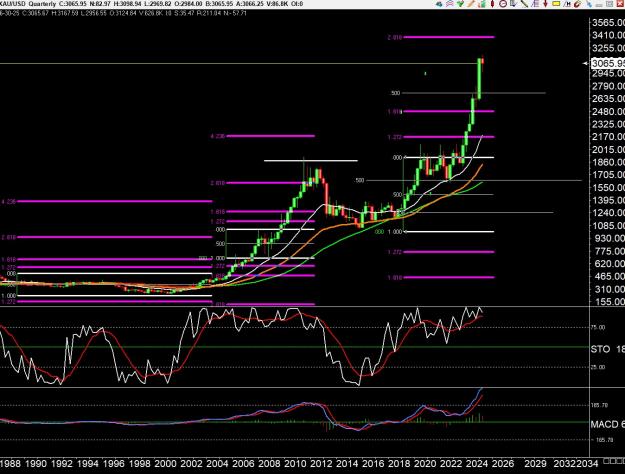Screen dimensions: 625x474
Task: Select the purple Fibonacci lines tool
Action: (535, 4)
